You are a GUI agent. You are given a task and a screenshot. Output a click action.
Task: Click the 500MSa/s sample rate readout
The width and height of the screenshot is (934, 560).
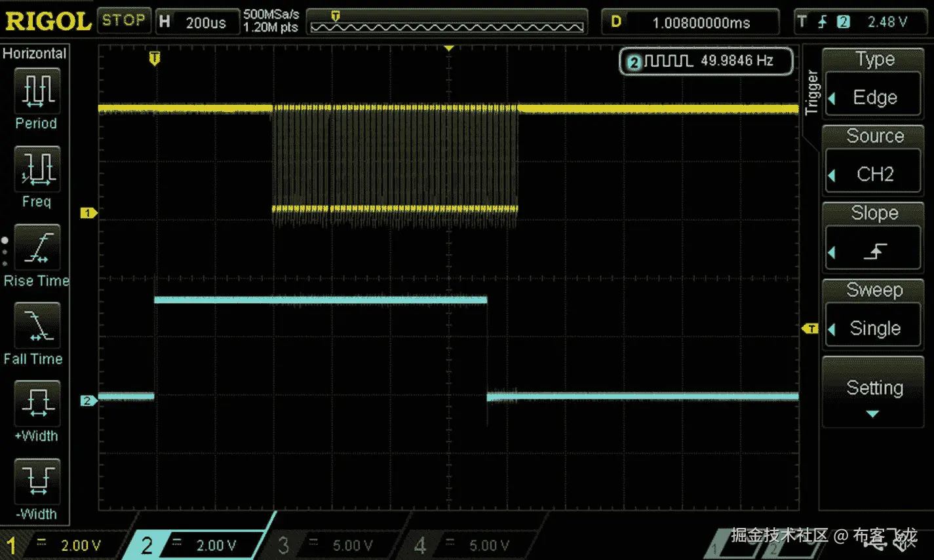coord(271,14)
